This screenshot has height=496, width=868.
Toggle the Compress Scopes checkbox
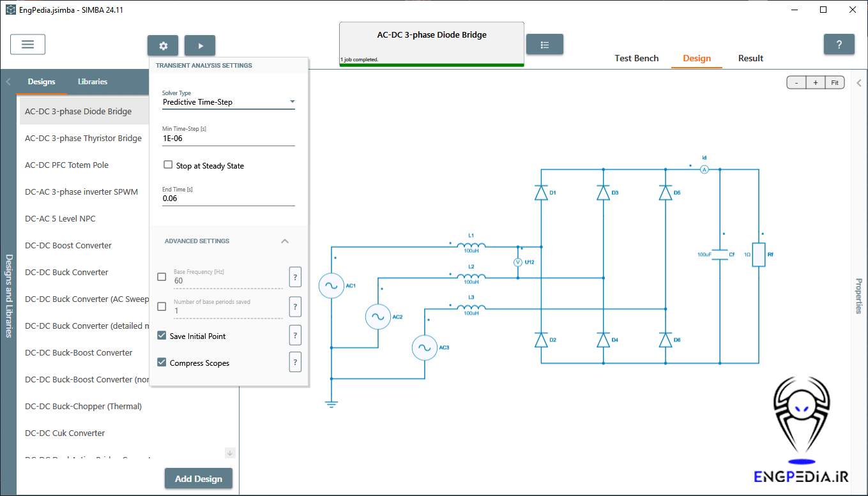(162, 363)
